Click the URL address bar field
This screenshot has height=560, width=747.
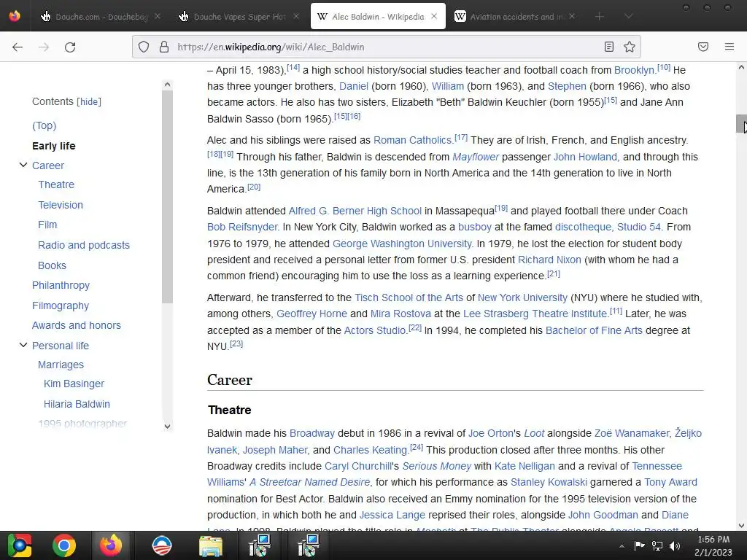(386, 47)
